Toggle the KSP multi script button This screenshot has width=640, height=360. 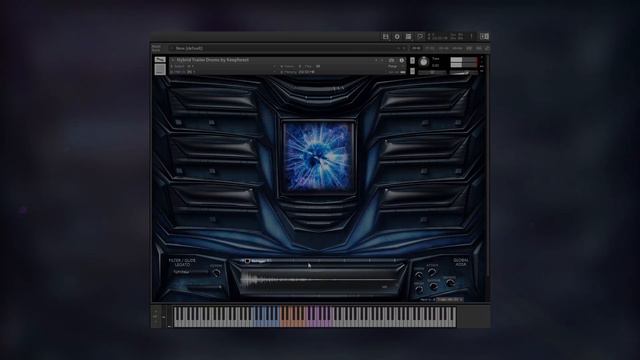tap(469, 48)
